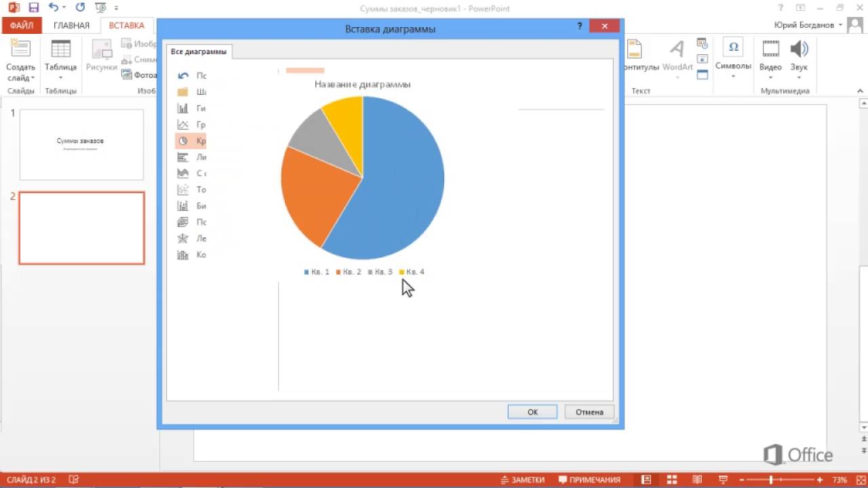Start slideshow from quick access toolbar
868x488 pixels.
[100, 8]
